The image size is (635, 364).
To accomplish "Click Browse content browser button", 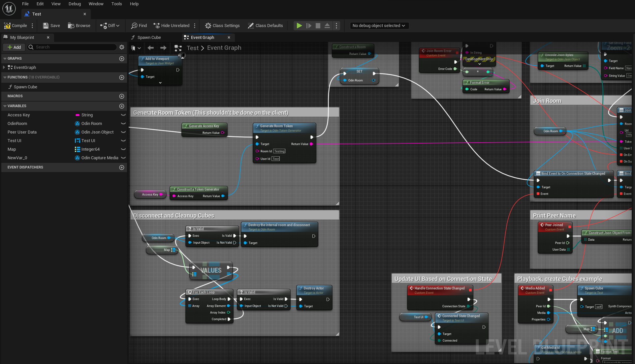I will coord(79,25).
